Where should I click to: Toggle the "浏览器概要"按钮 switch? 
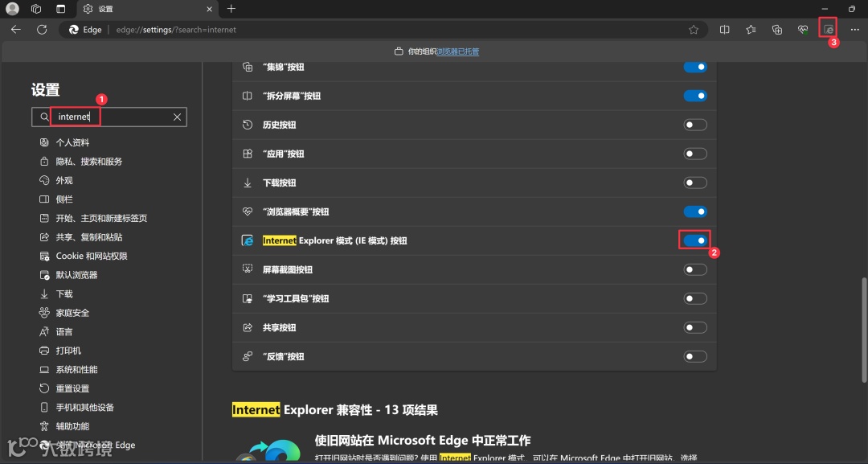point(695,211)
